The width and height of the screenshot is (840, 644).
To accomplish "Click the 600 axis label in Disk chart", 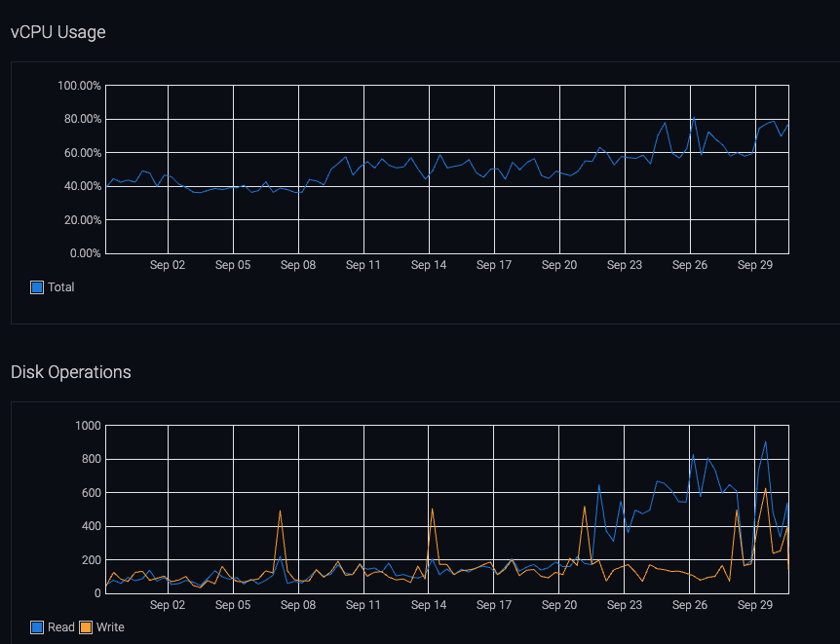I will click(91, 492).
